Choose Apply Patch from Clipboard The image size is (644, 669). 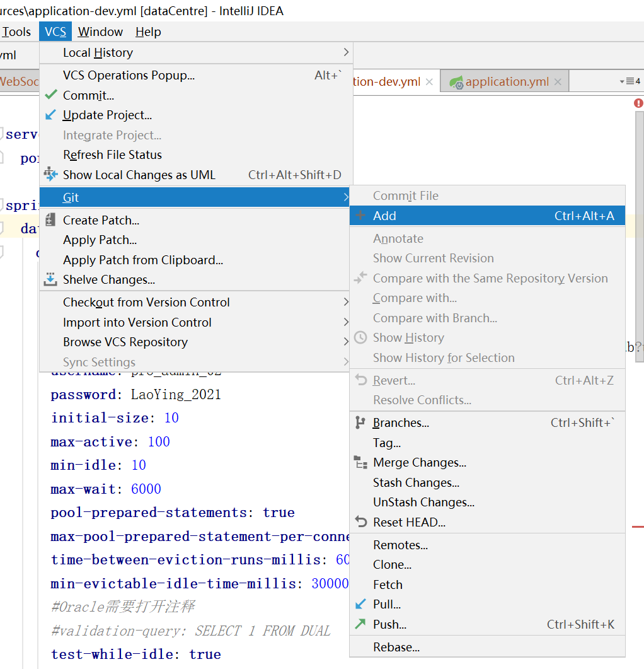click(x=195, y=260)
